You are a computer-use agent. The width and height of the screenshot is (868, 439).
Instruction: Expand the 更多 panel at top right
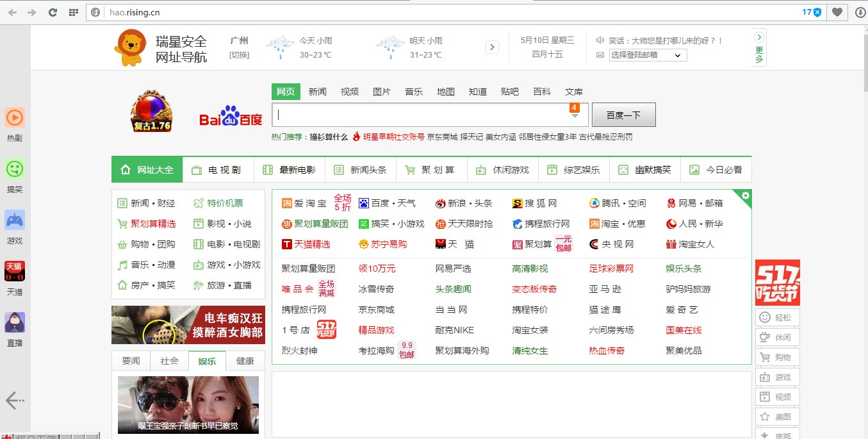pos(759,48)
